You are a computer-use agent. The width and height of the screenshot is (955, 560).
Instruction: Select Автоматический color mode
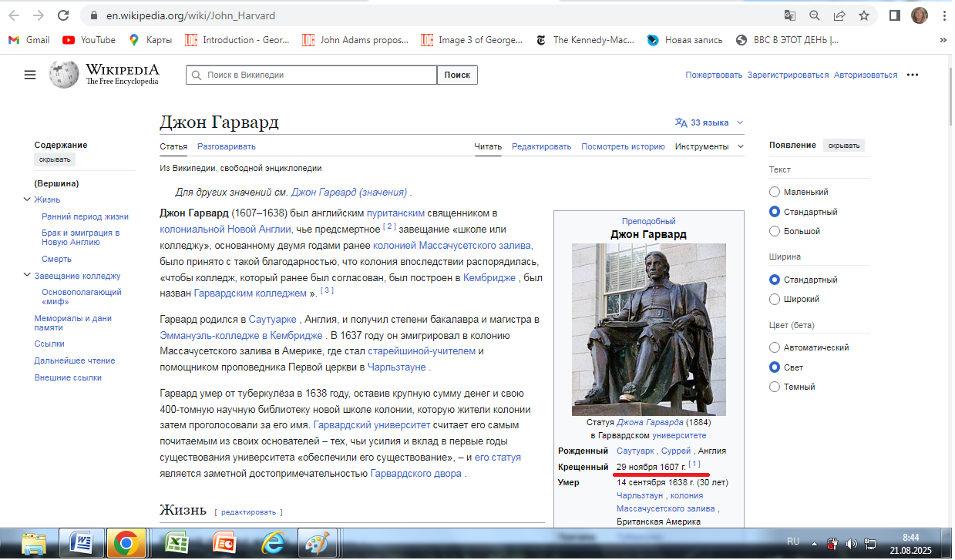775,347
